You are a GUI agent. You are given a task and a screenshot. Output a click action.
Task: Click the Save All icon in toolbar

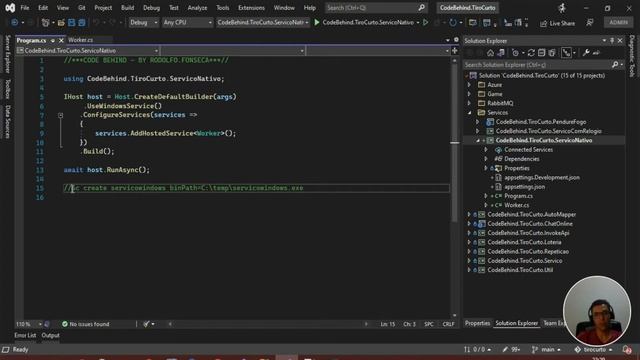tap(82, 23)
